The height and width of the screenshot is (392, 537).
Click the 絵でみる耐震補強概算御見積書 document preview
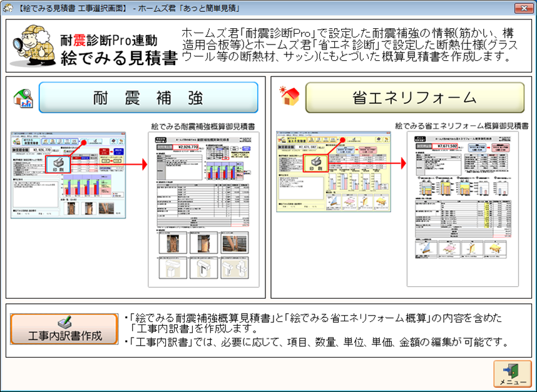203,209
